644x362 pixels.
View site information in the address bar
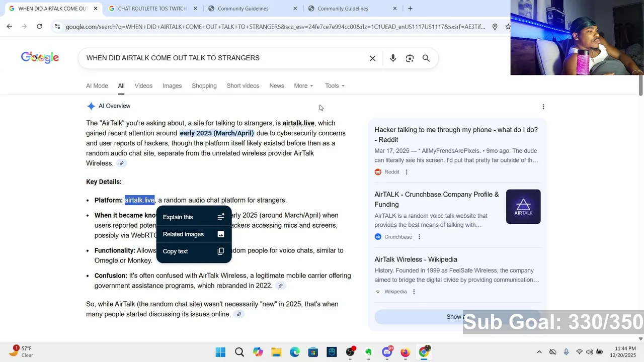click(x=57, y=27)
